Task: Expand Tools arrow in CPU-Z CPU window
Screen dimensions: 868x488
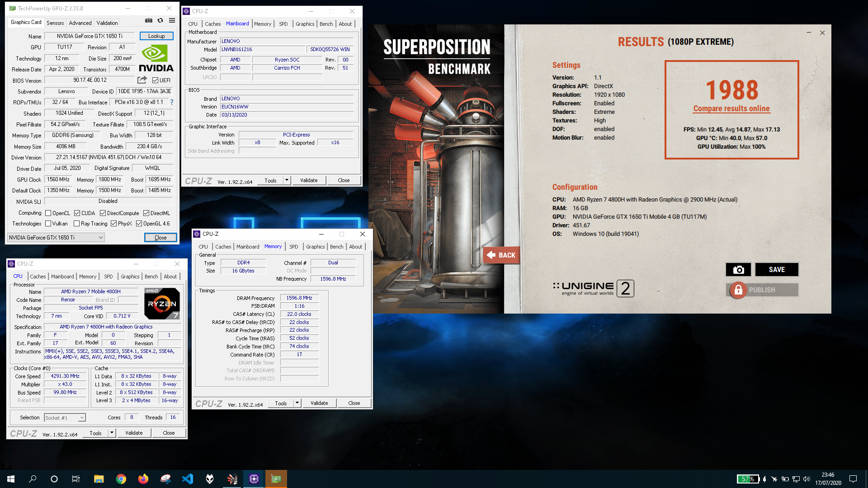Action: 112,433
